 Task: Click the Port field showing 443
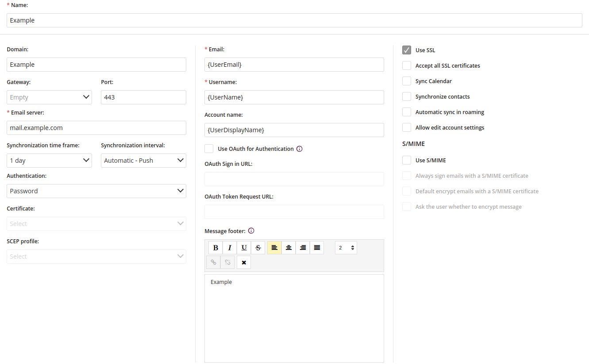click(143, 97)
